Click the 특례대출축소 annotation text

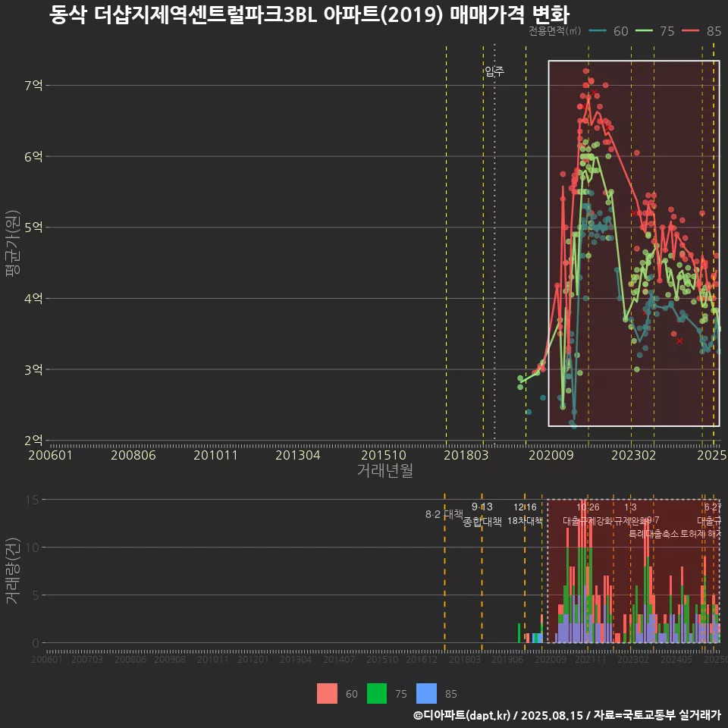click(x=654, y=534)
